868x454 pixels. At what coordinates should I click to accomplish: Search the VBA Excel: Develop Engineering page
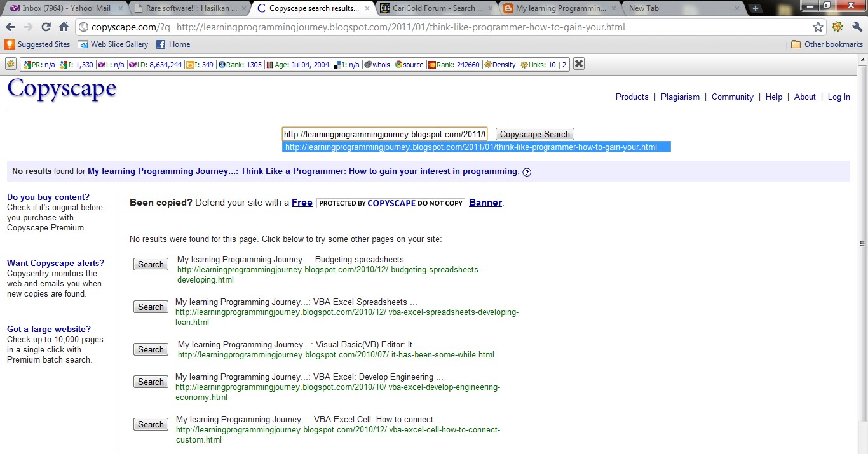(x=151, y=382)
